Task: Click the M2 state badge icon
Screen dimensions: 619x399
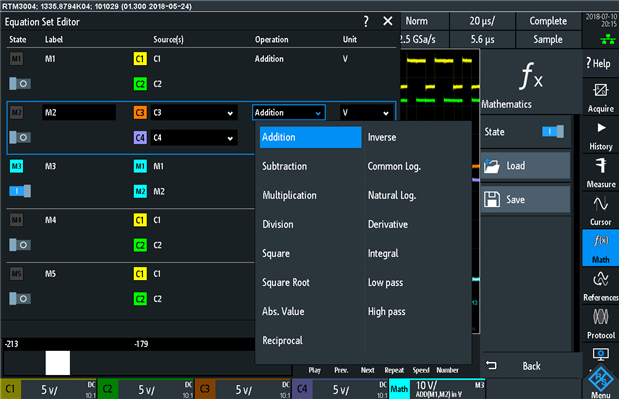Action: (x=16, y=112)
